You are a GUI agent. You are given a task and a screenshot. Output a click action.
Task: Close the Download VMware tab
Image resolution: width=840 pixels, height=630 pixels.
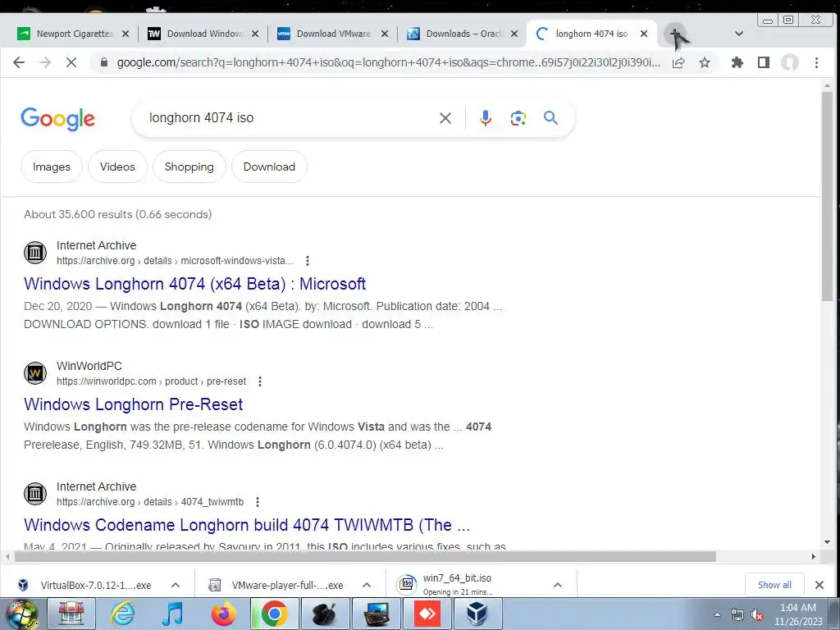[385, 34]
